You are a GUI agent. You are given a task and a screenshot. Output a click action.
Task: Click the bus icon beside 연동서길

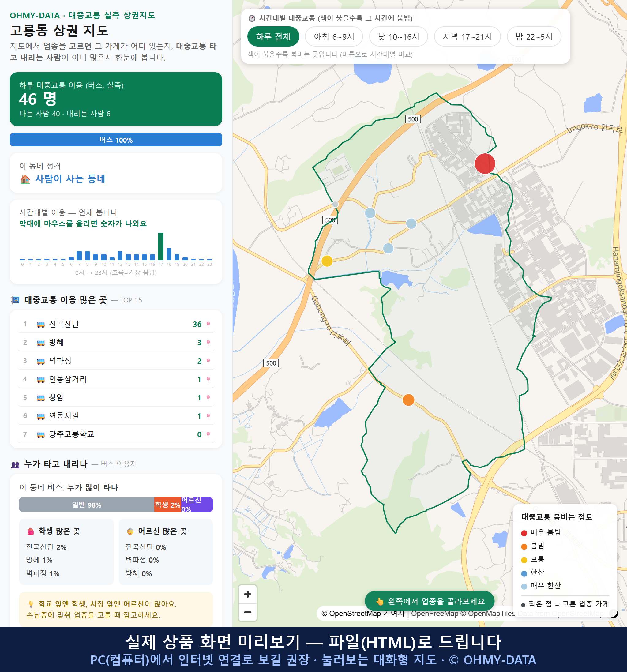[x=40, y=416]
